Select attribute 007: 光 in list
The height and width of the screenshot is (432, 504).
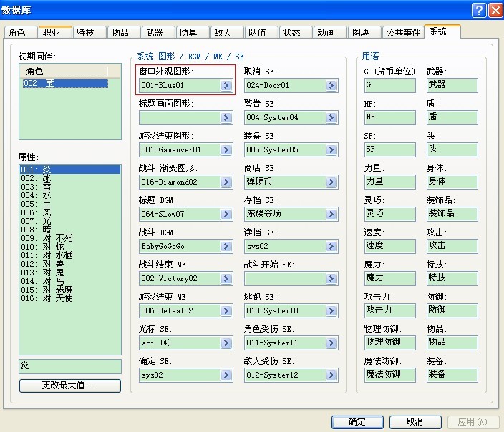click(x=70, y=221)
